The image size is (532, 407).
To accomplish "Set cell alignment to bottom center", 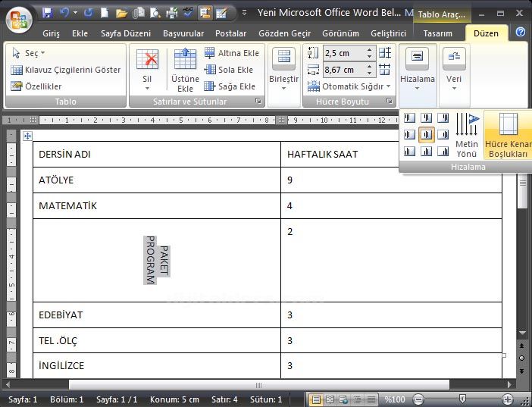I will (x=426, y=151).
